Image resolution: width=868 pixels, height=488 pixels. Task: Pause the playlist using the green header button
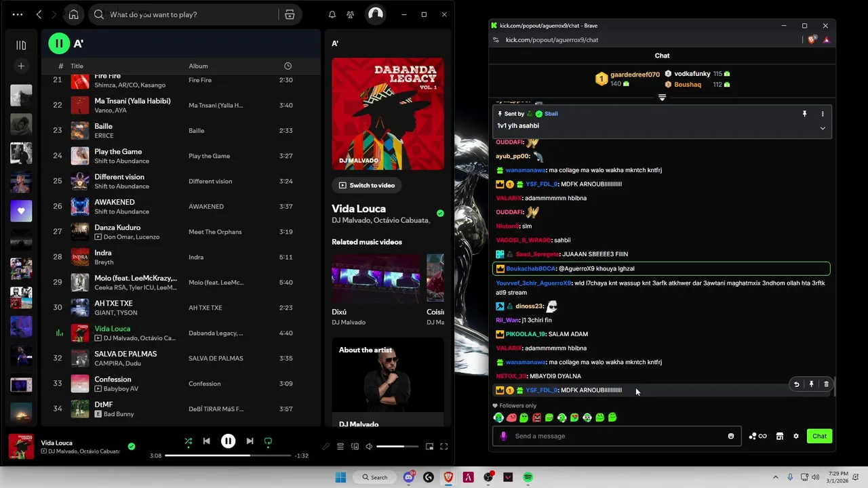coord(59,43)
